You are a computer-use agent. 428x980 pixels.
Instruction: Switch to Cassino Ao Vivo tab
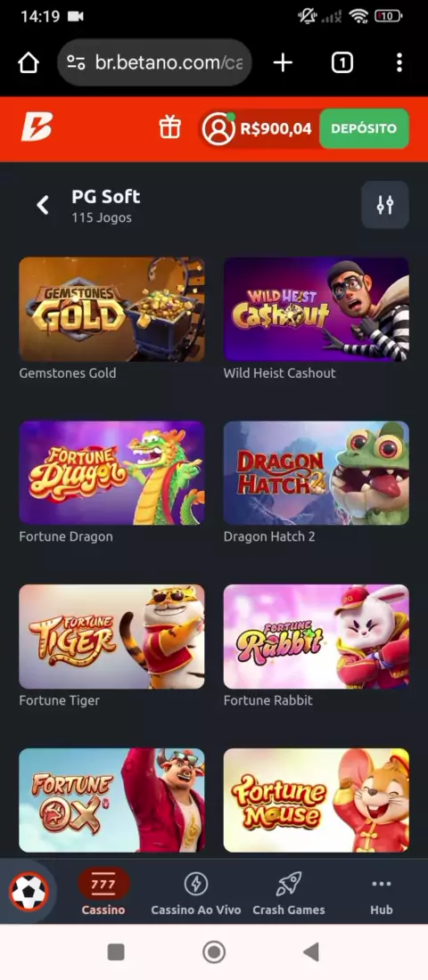click(x=196, y=893)
